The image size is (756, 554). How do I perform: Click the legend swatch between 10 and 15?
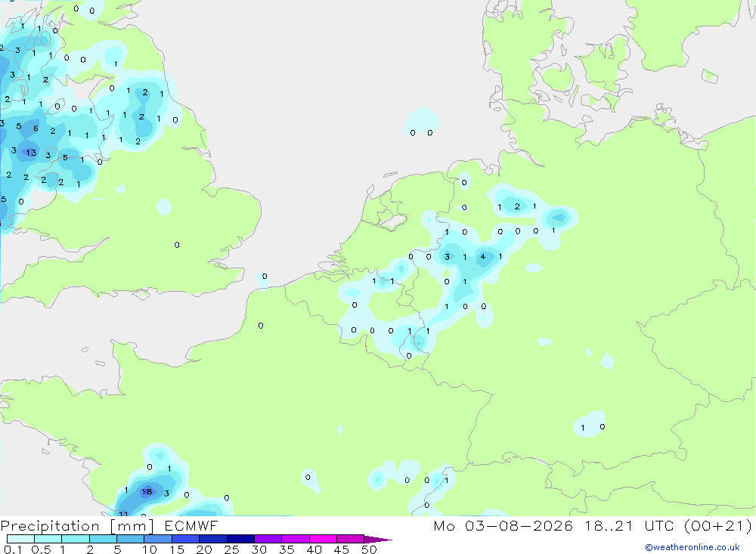158,539
